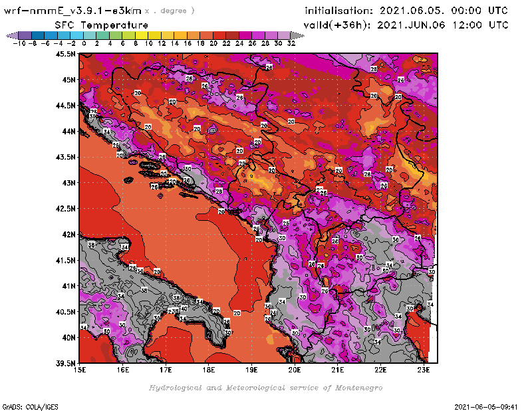Click the red legend swatch between 20 and 22
This screenshot has width=532, height=411.
pyautogui.click(x=219, y=35)
